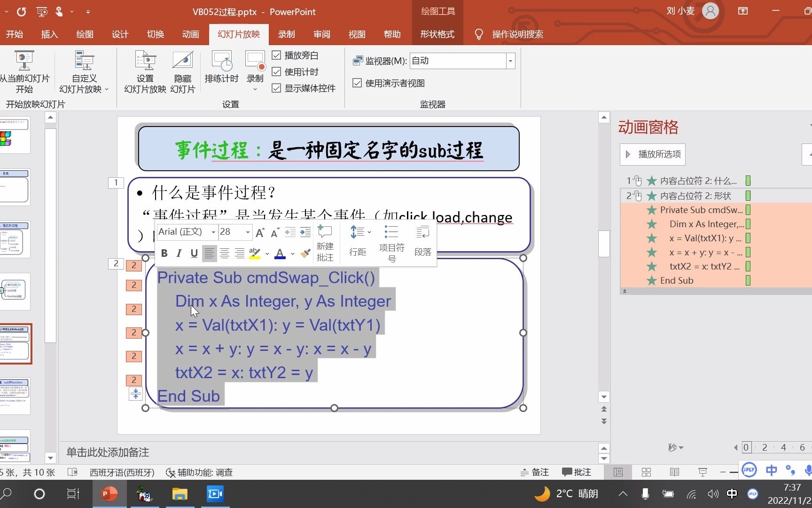Open the 监视器 monitor dropdown
The height and width of the screenshot is (508, 812).
click(510, 61)
